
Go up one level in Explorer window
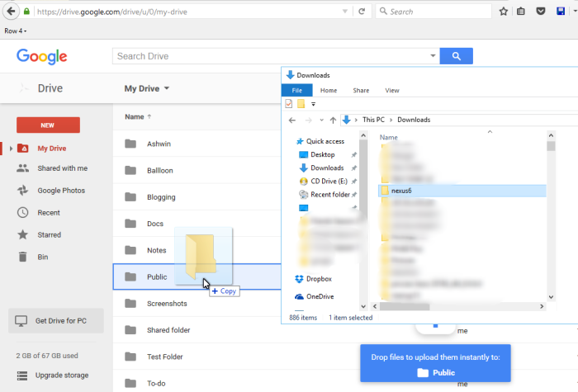[x=333, y=120]
